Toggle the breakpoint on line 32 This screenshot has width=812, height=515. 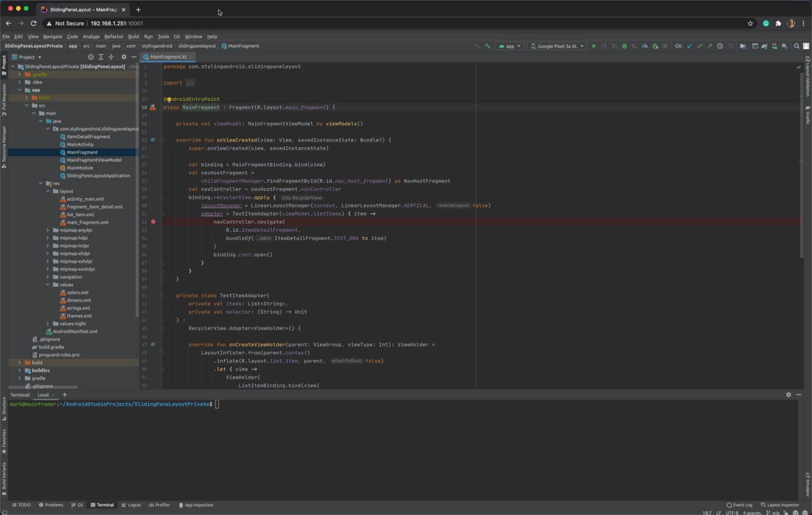click(x=153, y=222)
